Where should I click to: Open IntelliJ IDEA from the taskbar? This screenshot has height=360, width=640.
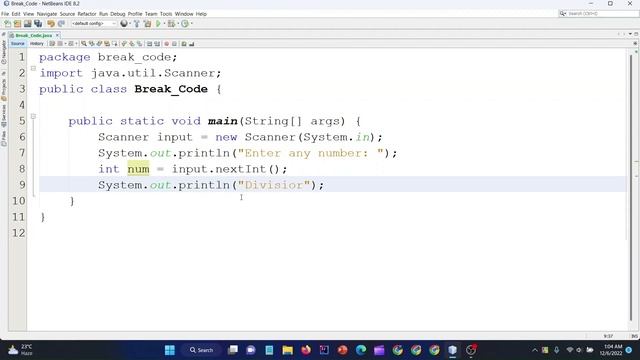324,350
